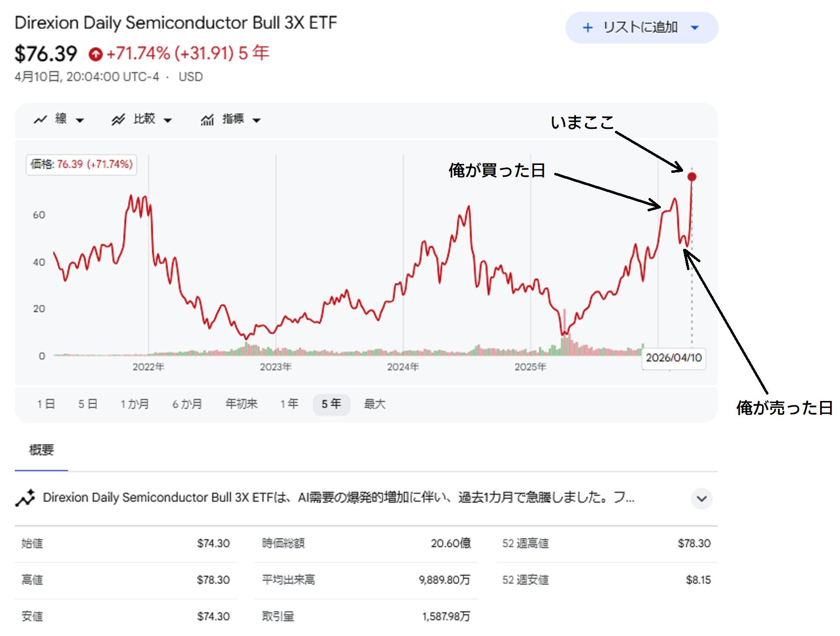840x636 pixels.
Task: Open the 概要 overview tab
Action: [x=41, y=450]
